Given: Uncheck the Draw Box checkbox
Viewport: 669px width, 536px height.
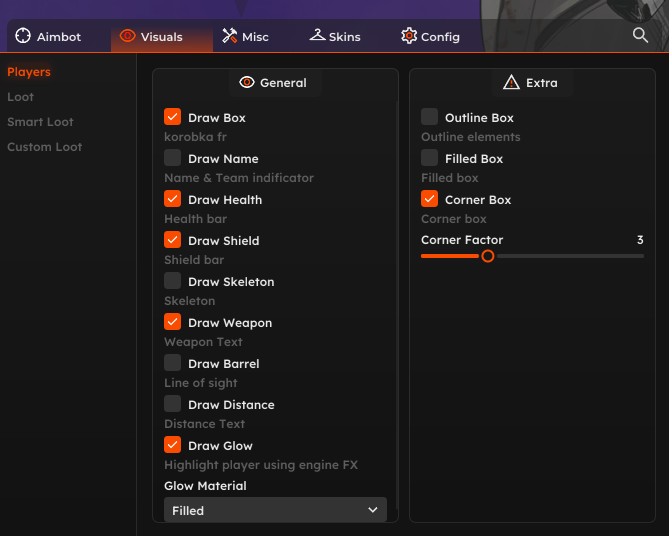Looking at the screenshot, I should pyautogui.click(x=173, y=117).
